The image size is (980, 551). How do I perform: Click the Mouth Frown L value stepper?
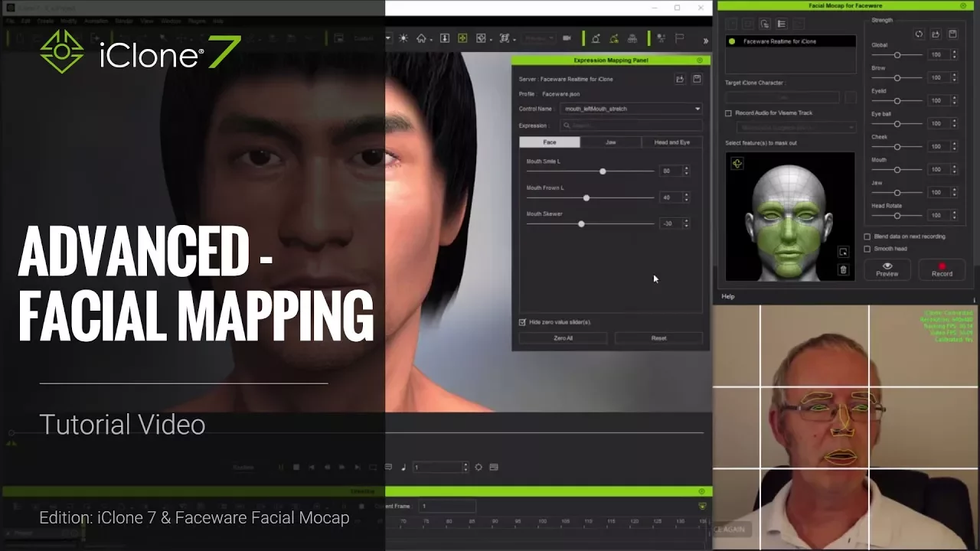click(x=686, y=197)
